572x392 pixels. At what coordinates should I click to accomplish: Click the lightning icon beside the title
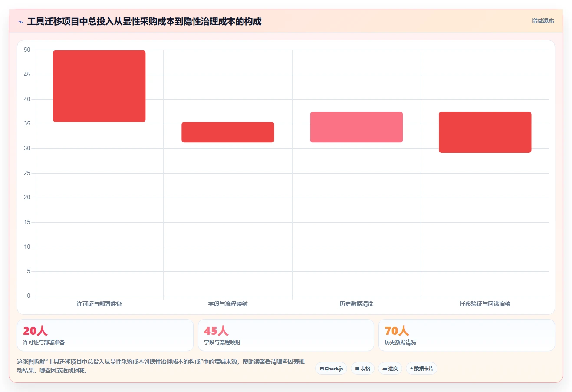20,22
